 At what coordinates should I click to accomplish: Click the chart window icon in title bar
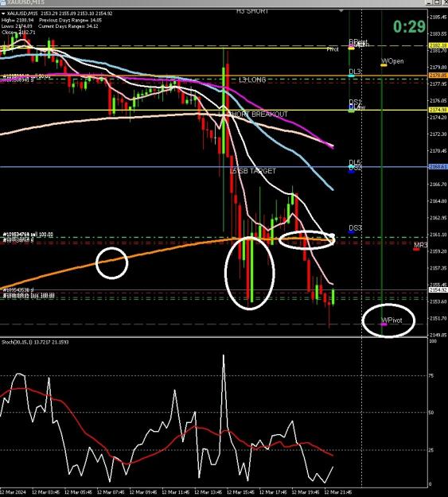click(x=2, y=2)
